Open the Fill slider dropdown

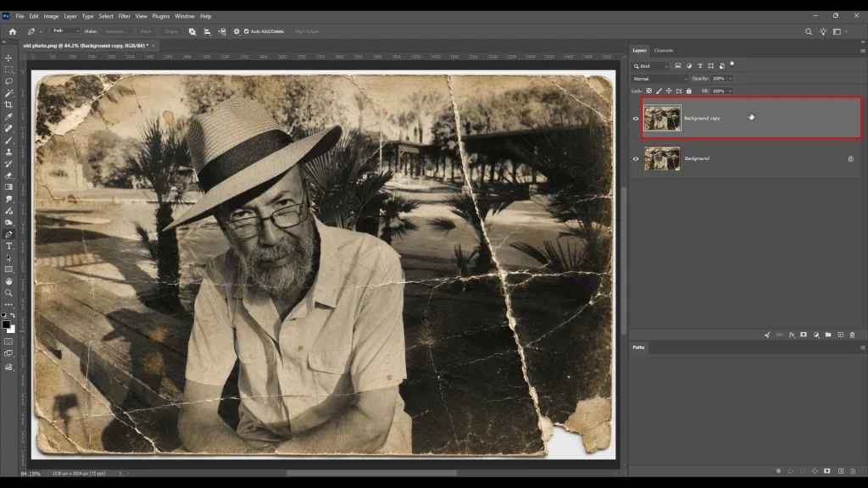[x=731, y=91]
